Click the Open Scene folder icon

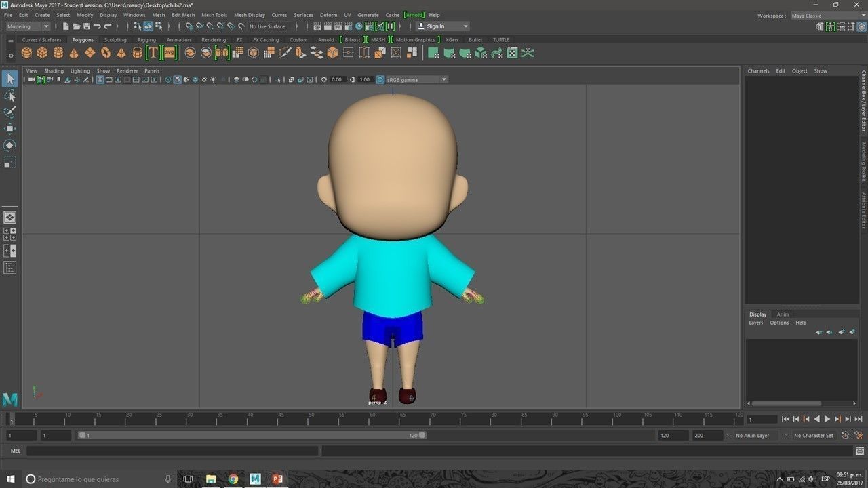[76, 26]
